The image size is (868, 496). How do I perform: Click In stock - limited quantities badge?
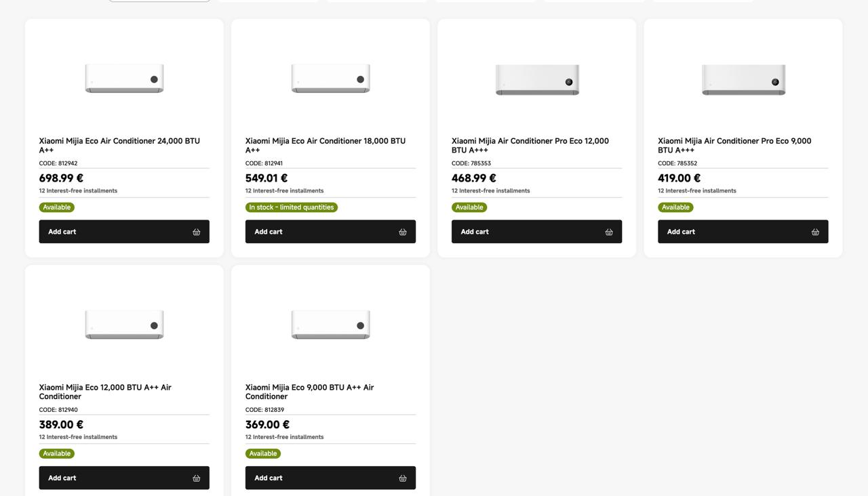click(292, 207)
